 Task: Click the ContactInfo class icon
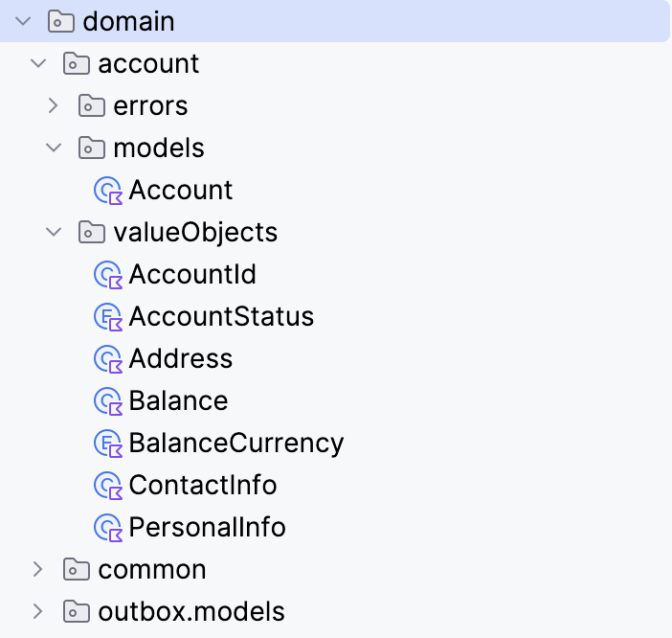tap(107, 485)
